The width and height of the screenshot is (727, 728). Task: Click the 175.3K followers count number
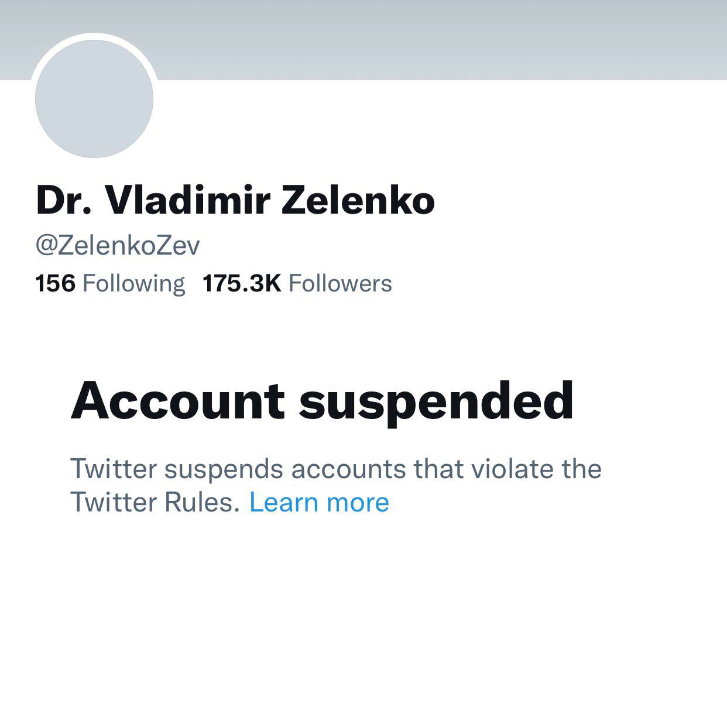point(242,283)
